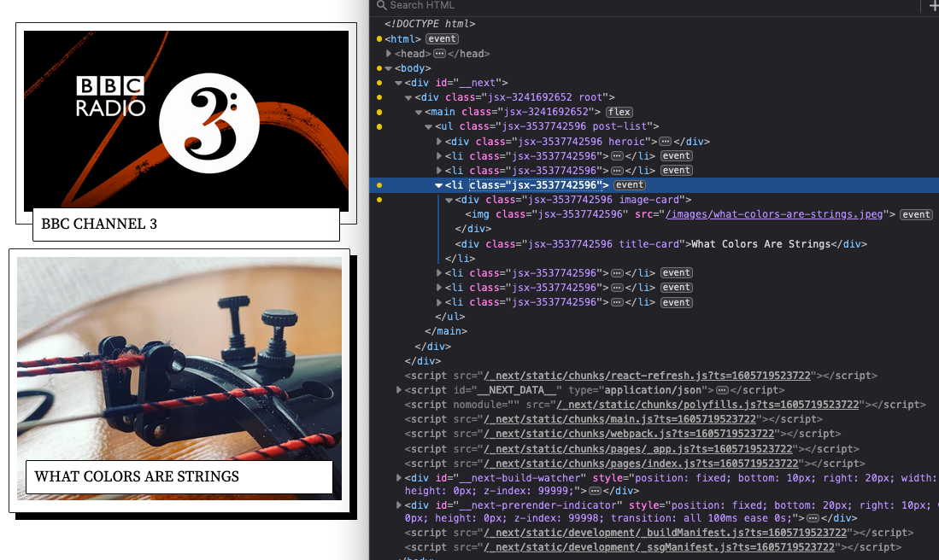Select the closing </li> tag row
The width and height of the screenshot is (939, 560).
[460, 259]
